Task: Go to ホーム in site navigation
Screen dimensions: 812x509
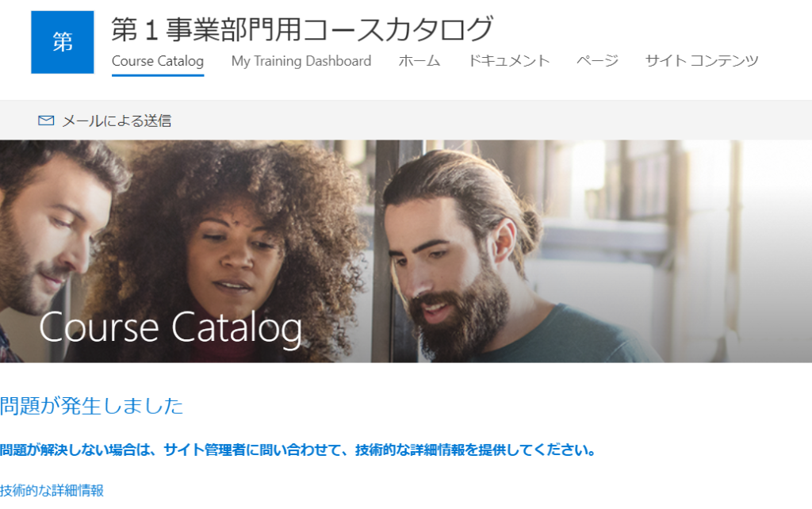Action: 419,61
